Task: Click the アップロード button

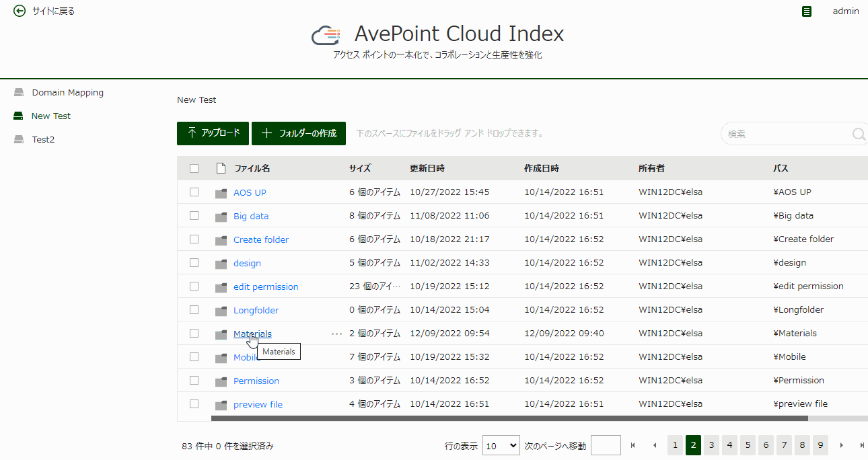Action: [x=213, y=133]
